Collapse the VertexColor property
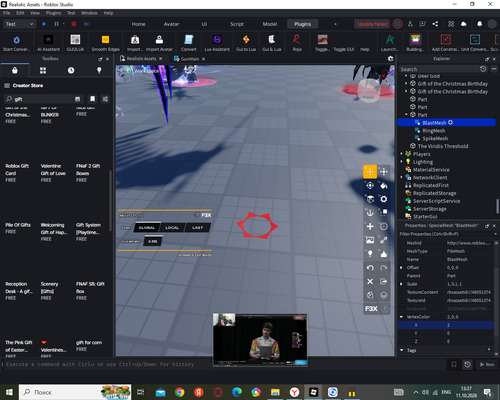This screenshot has height=400, width=500. click(401, 317)
